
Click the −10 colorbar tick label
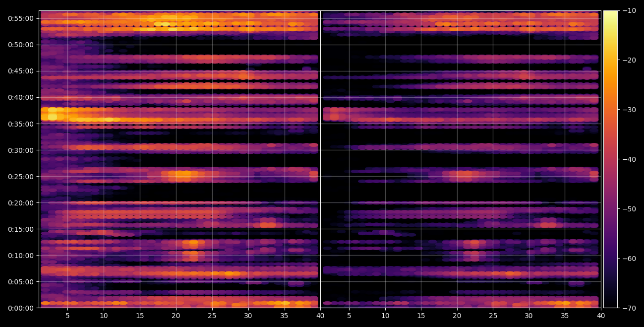tap(630, 10)
